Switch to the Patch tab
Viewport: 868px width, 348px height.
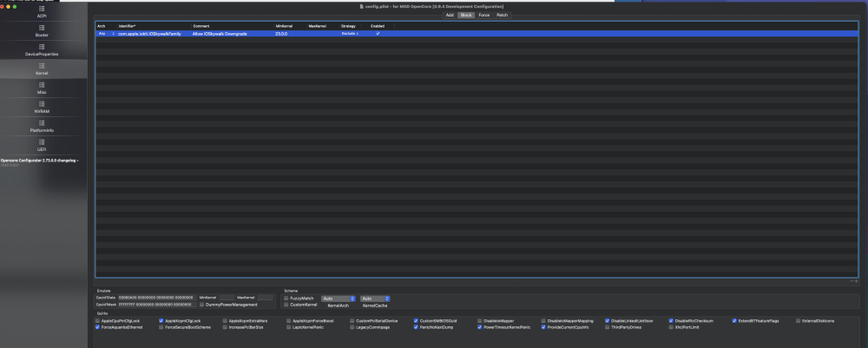point(502,15)
